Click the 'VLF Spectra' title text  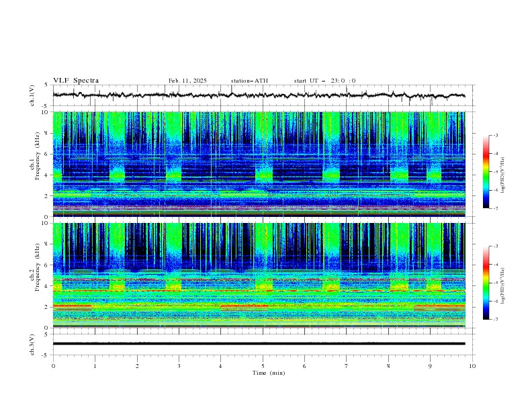(76, 81)
